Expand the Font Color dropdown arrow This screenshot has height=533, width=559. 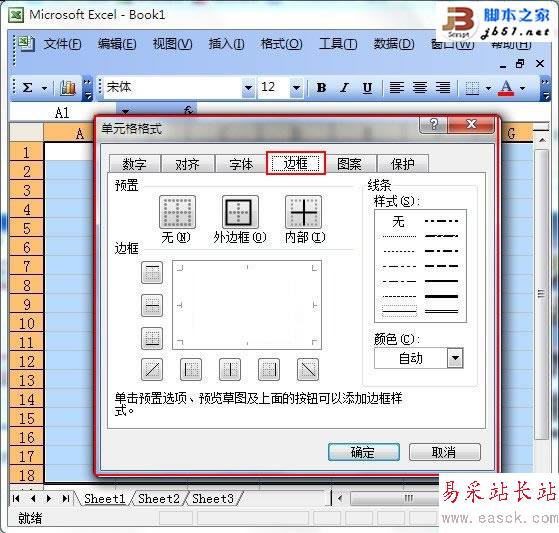523,88
